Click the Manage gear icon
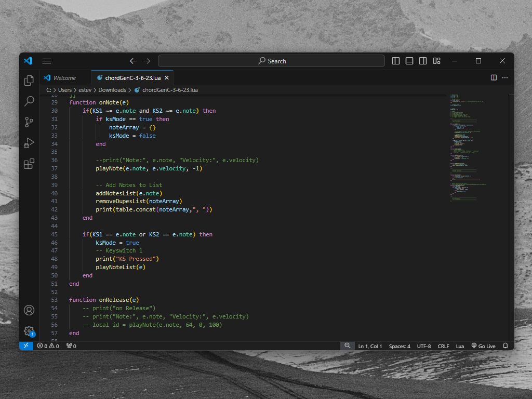532x399 pixels. [x=29, y=331]
